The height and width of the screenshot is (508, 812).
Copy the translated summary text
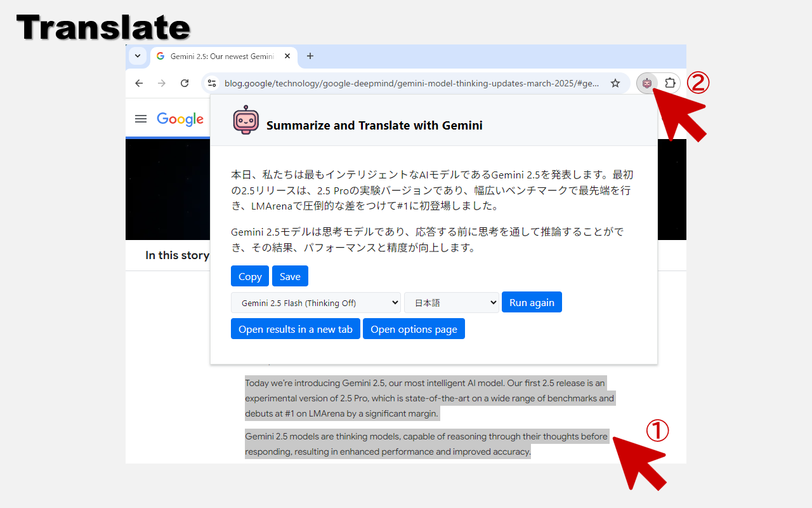249,276
